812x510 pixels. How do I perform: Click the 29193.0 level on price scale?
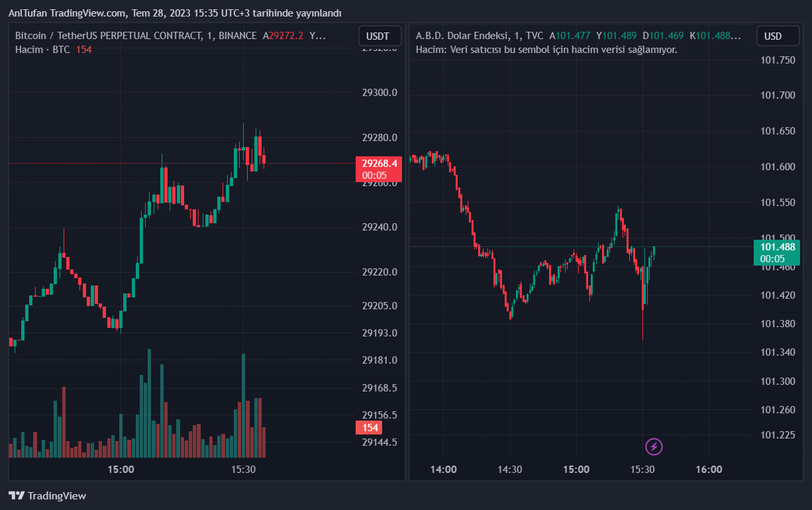coord(380,332)
